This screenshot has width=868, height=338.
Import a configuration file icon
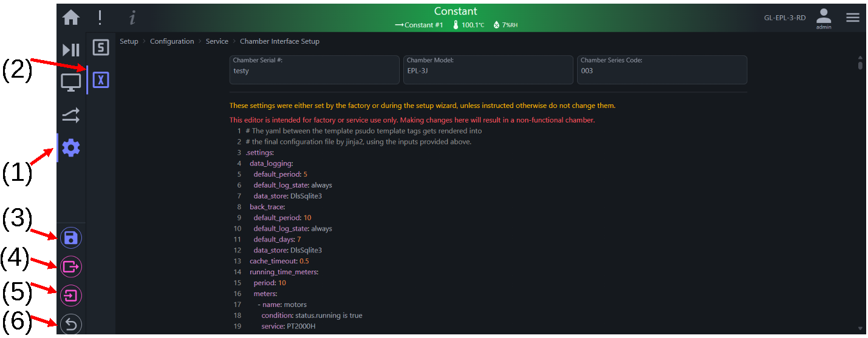71,296
